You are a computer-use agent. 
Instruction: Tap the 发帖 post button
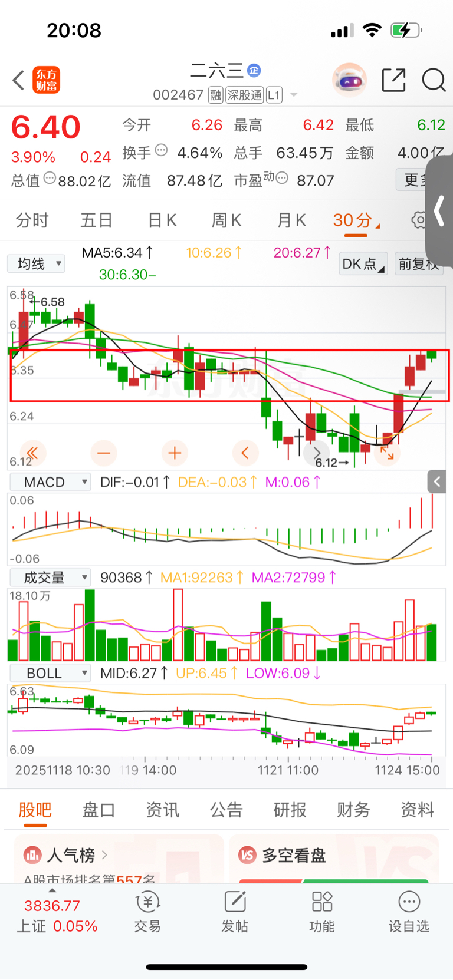point(235,912)
